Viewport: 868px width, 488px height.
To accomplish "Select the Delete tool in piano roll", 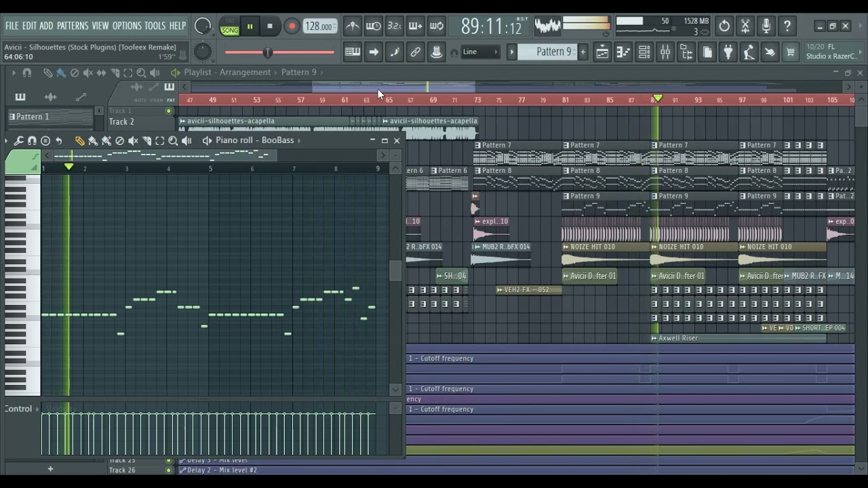I will pos(120,140).
